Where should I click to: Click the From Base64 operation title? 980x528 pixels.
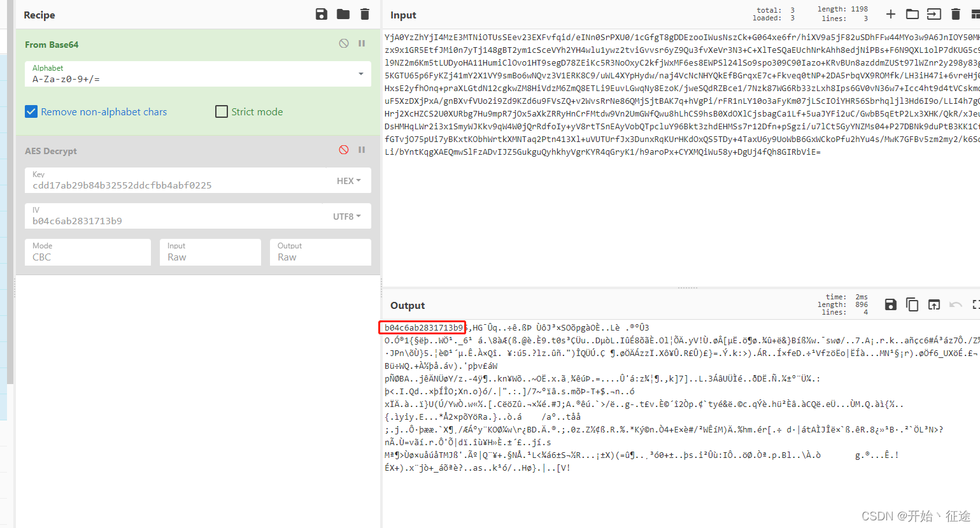pyautogui.click(x=52, y=45)
